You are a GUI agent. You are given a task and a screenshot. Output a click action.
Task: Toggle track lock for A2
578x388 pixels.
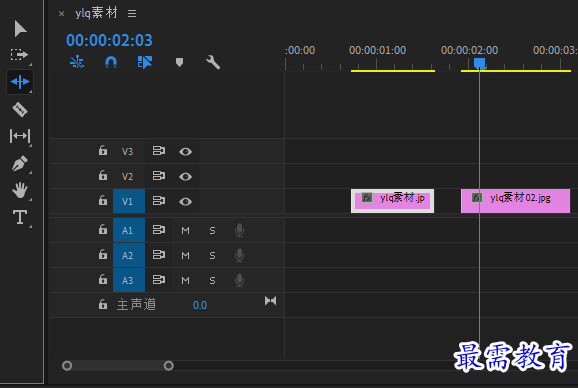coord(103,254)
